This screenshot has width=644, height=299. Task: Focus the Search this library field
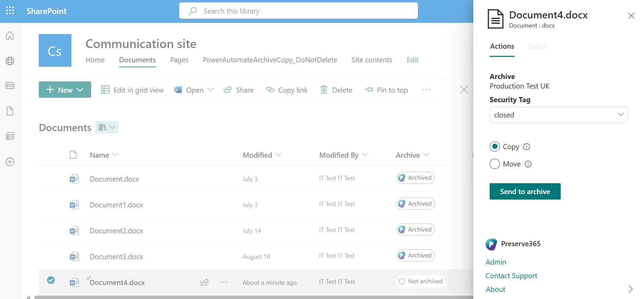[298, 11]
